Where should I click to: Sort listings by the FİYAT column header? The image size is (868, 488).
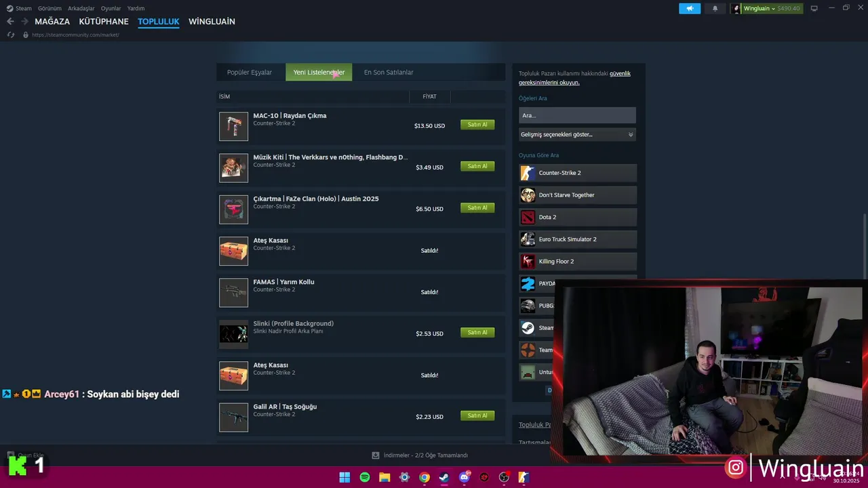429,97
